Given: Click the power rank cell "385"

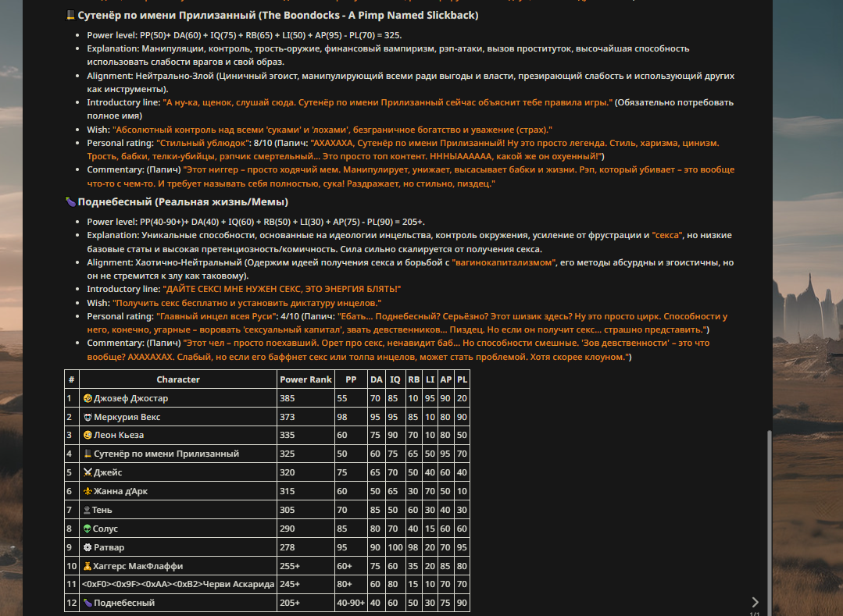Looking at the screenshot, I should pyautogui.click(x=305, y=398).
